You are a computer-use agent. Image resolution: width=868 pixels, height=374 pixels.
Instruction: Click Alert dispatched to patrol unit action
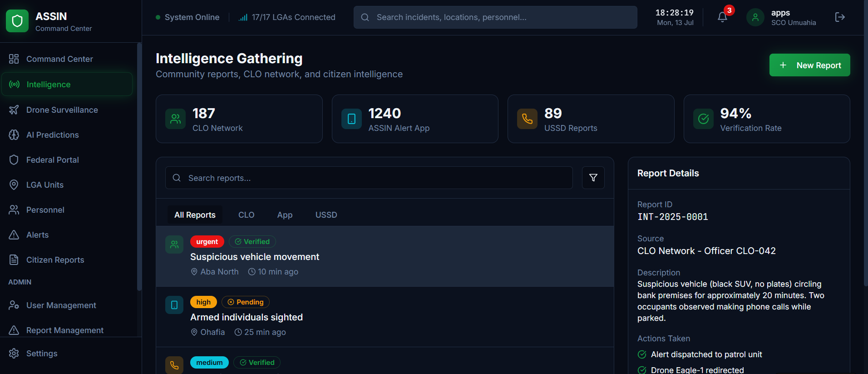(706, 354)
